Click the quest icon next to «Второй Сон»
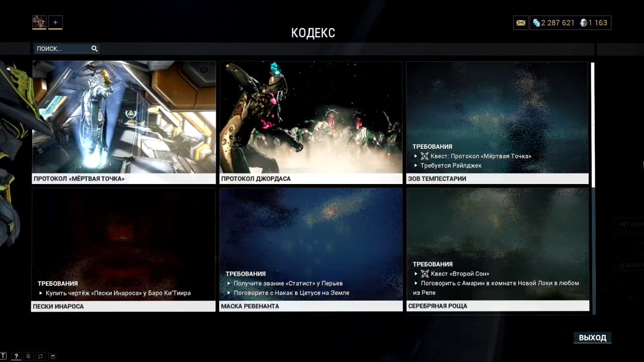644x362 pixels. tap(425, 274)
